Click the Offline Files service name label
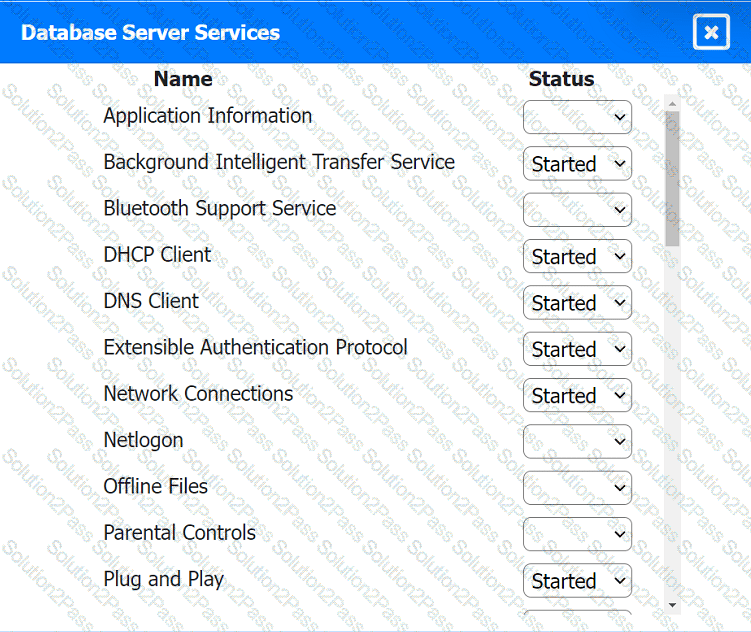Screen dimensions: 751x632 click(x=155, y=486)
